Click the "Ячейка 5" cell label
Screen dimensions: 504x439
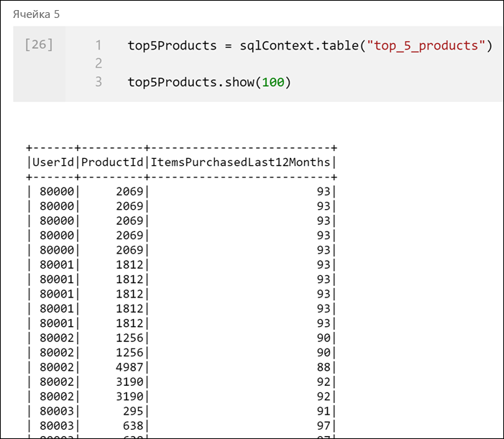36,14
